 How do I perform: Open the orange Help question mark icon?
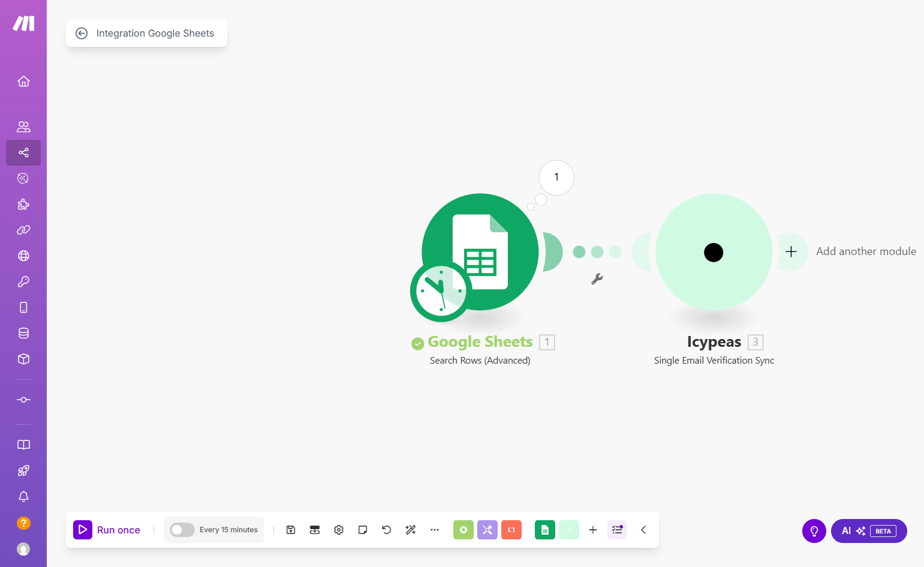(x=23, y=523)
